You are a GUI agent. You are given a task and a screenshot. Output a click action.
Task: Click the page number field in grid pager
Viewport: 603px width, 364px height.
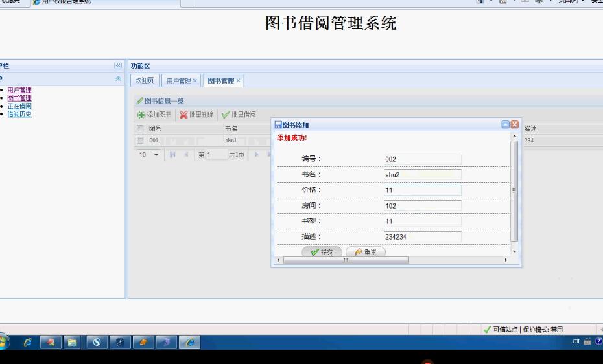coord(217,155)
